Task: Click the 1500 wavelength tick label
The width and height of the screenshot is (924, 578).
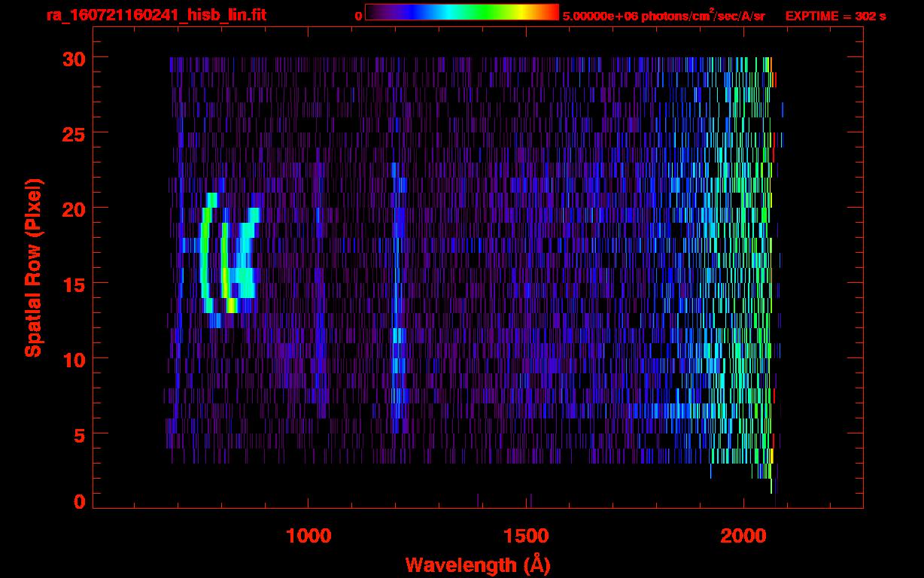Action: [525, 535]
